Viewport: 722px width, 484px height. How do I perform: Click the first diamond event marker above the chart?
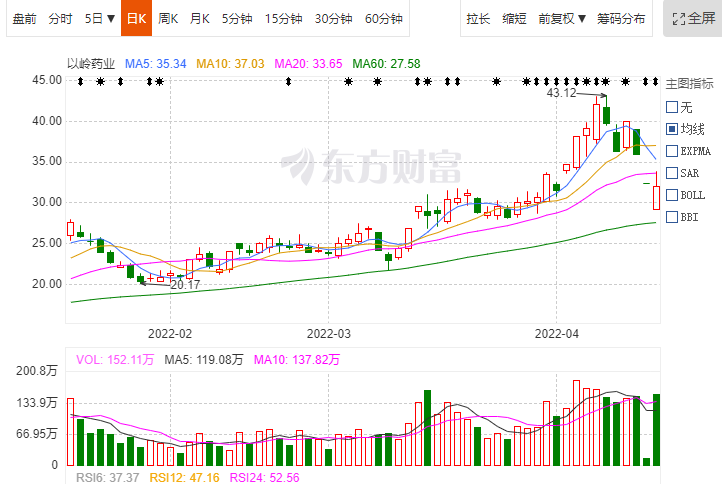pyautogui.click(x=80, y=81)
